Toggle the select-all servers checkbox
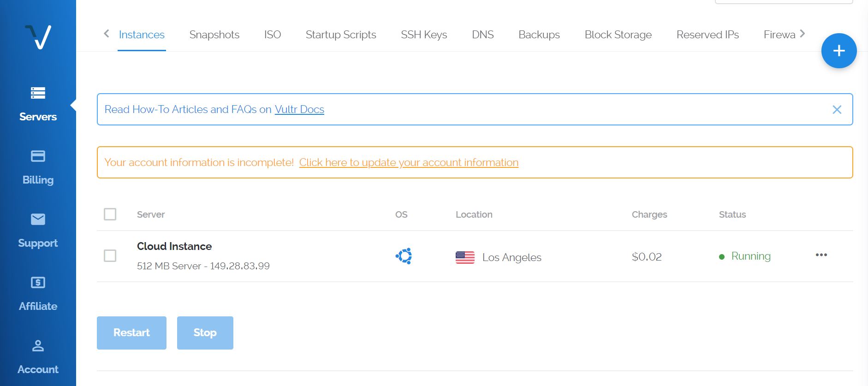The image size is (868, 386). pos(110,214)
